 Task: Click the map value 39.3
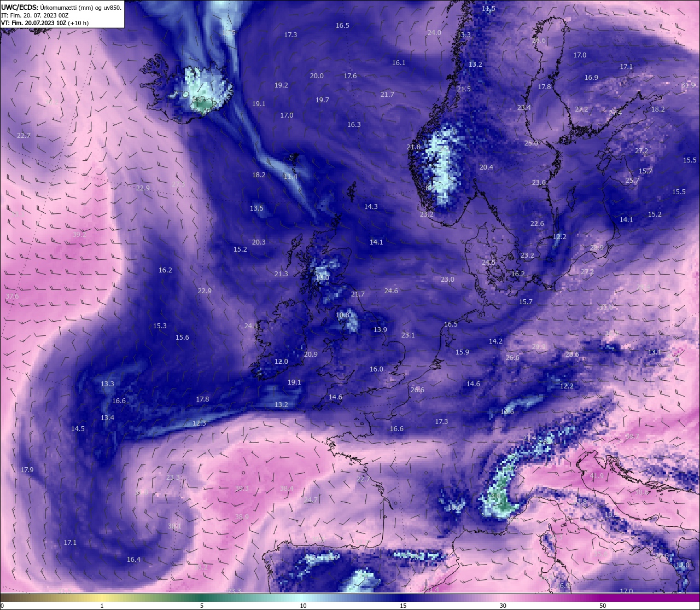242,489
